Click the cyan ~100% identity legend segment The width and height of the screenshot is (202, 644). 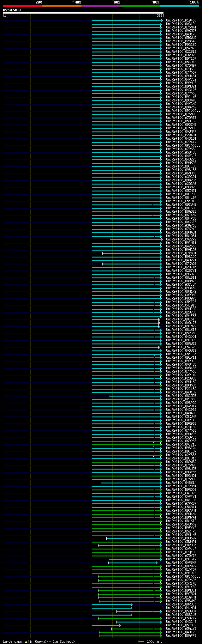179,6
